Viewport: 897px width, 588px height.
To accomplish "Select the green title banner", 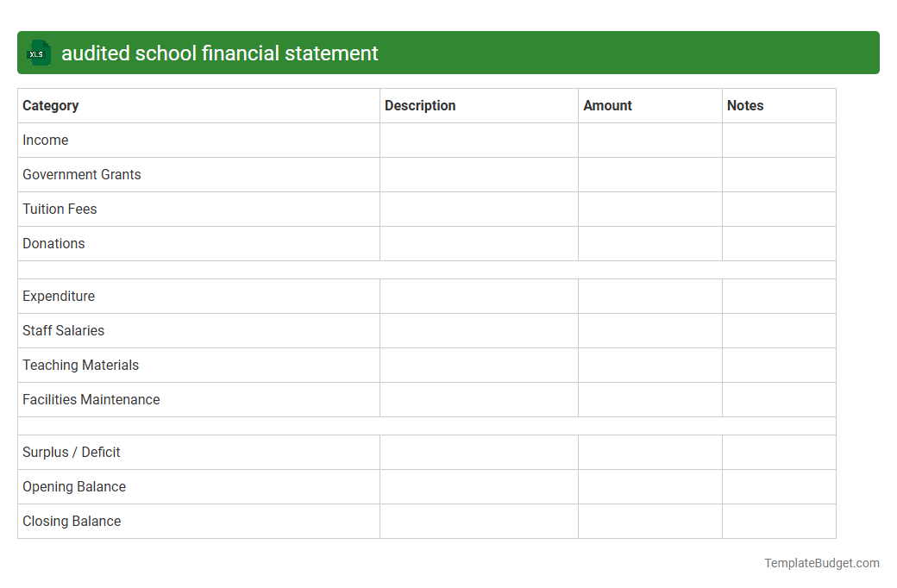I will pyautogui.click(x=448, y=53).
